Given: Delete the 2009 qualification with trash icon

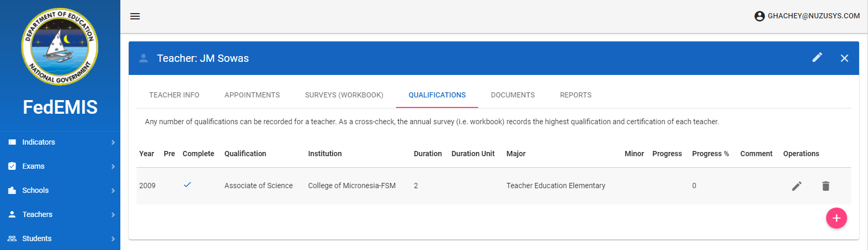Looking at the screenshot, I should pyautogui.click(x=826, y=186).
